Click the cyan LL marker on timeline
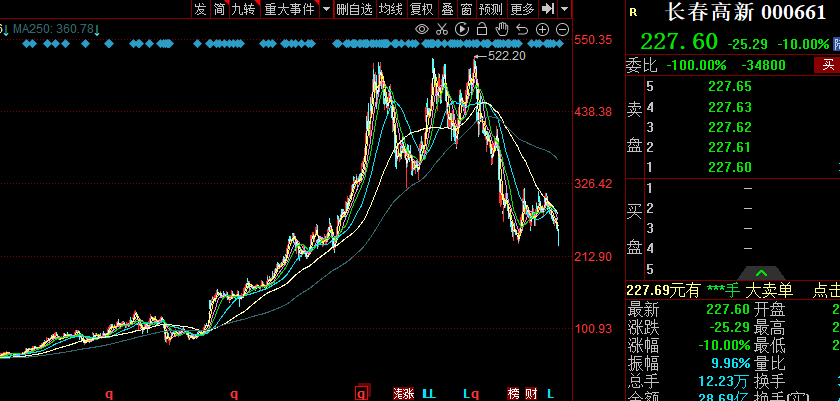This screenshot has width=840, height=401. (x=429, y=394)
